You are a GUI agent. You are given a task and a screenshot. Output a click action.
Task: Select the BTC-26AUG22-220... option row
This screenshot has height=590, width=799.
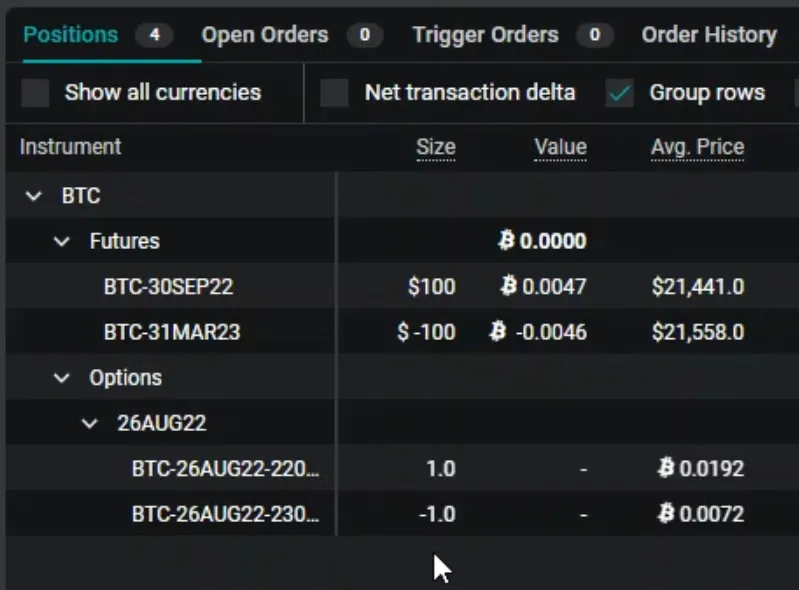[403, 468]
